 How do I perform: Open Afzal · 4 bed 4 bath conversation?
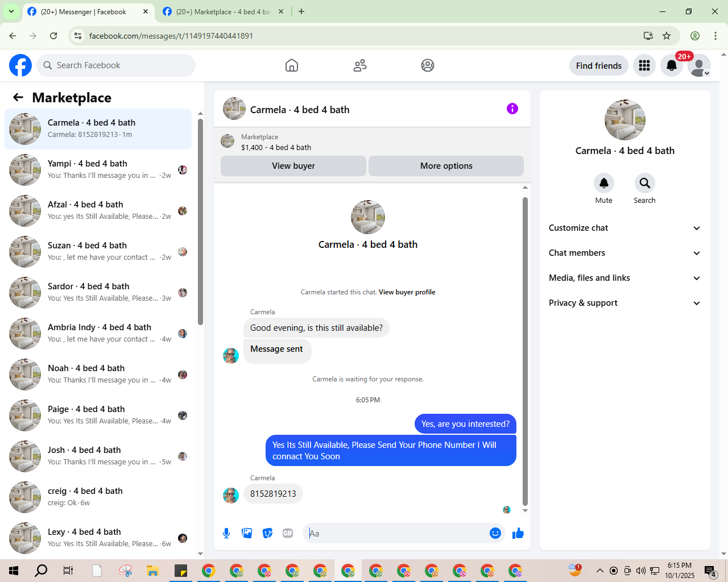(x=98, y=211)
